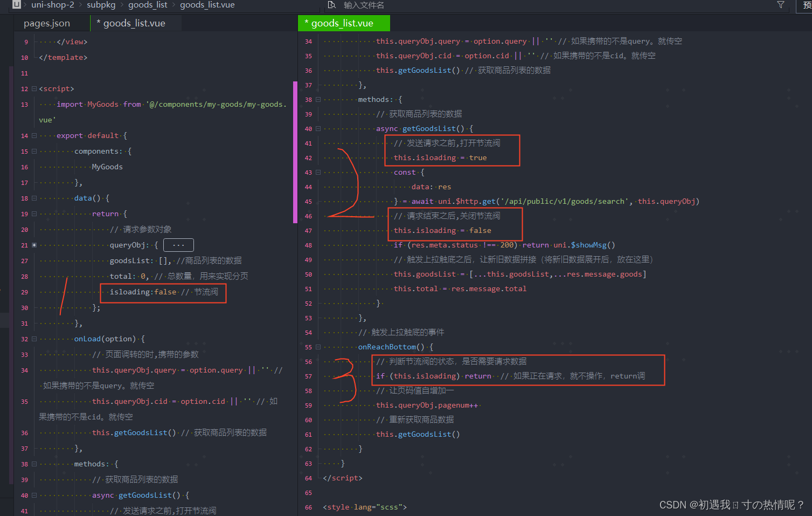Image resolution: width=812 pixels, height=516 pixels.
Task: Activate the green goods_list.vue tab in right pane
Action: 343,23
